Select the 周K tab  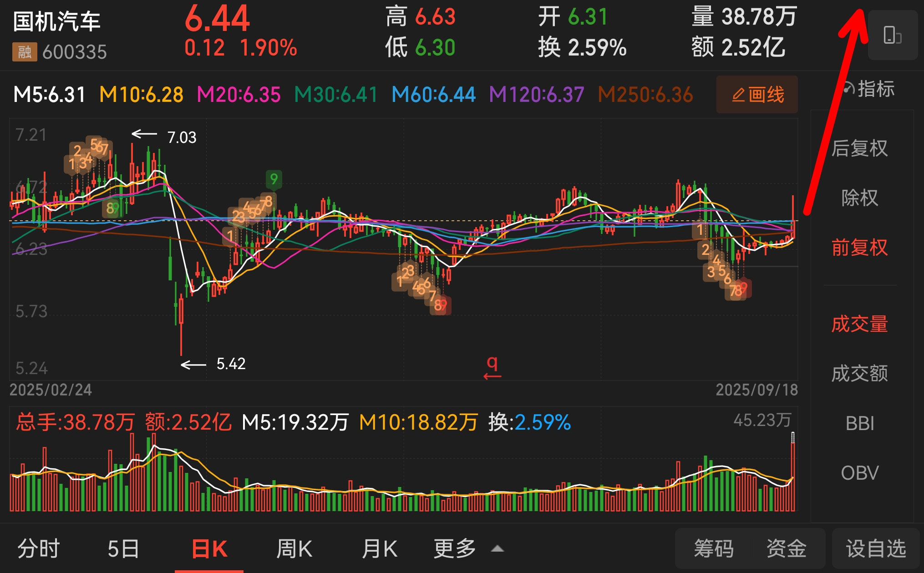coord(294,548)
